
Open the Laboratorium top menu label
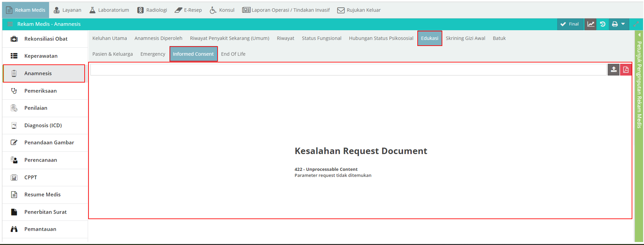(113, 10)
